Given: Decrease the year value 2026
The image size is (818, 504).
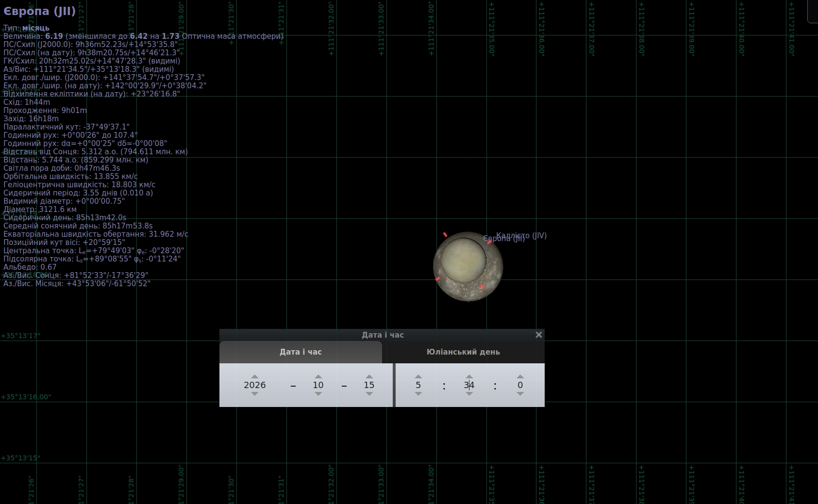Looking at the screenshot, I should pyautogui.click(x=254, y=394).
